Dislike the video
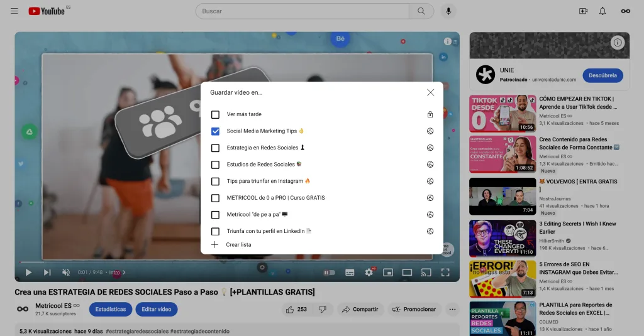This screenshot has width=644, height=336. (323, 310)
